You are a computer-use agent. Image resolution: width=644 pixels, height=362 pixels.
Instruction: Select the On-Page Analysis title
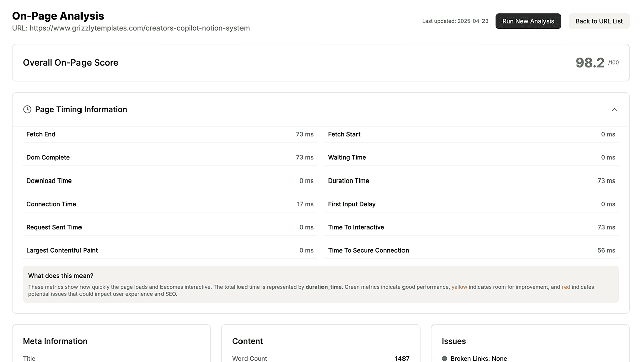pos(58,16)
